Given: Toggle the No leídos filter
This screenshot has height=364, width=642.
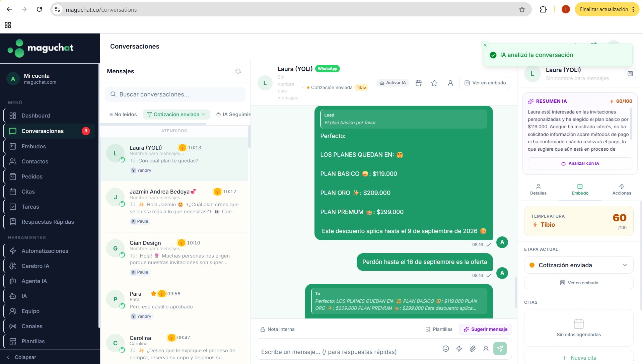Looking at the screenshot, I should pyautogui.click(x=123, y=115).
